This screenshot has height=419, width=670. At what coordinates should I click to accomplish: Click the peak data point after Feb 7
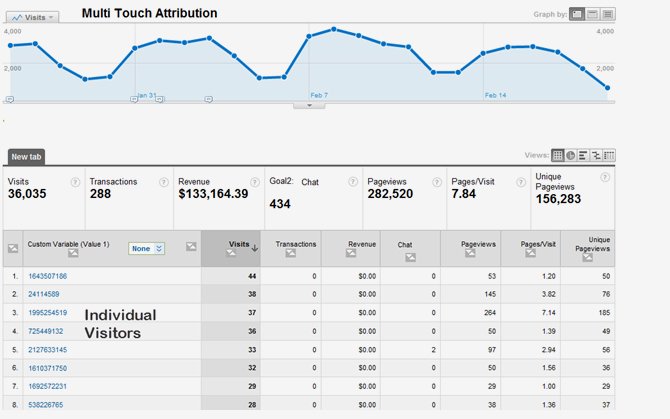[334, 29]
